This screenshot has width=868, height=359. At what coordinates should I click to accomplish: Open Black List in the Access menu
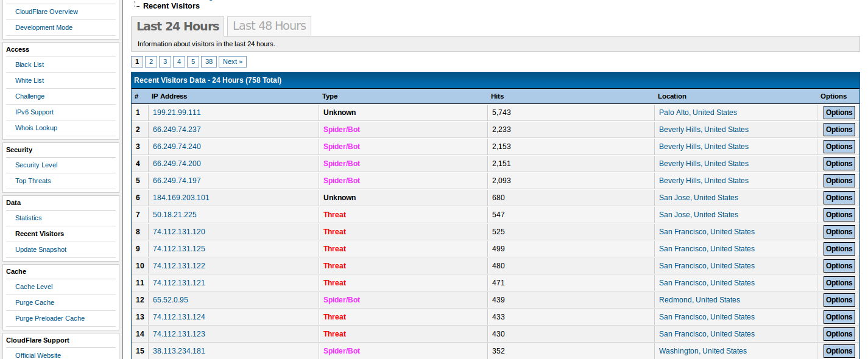click(x=29, y=64)
